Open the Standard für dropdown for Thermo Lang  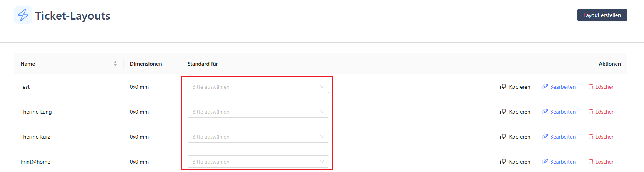tap(258, 112)
